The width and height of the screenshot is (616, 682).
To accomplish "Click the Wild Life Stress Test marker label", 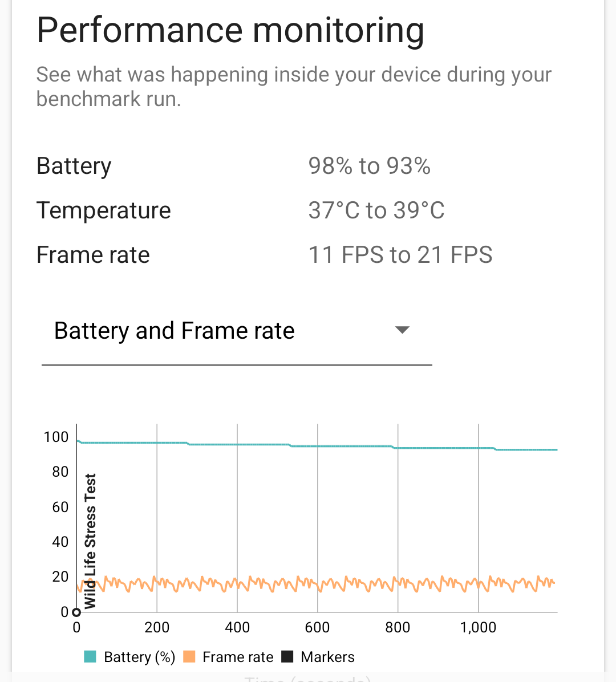I will (90, 541).
